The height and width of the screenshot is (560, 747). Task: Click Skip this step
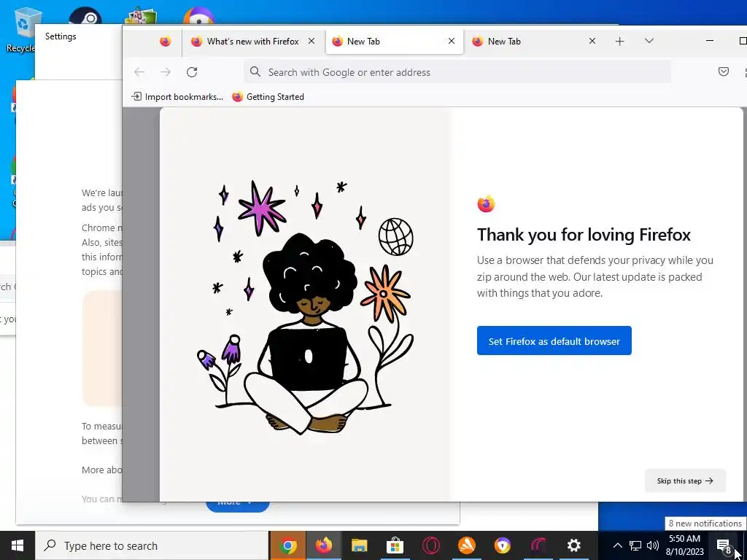click(685, 481)
